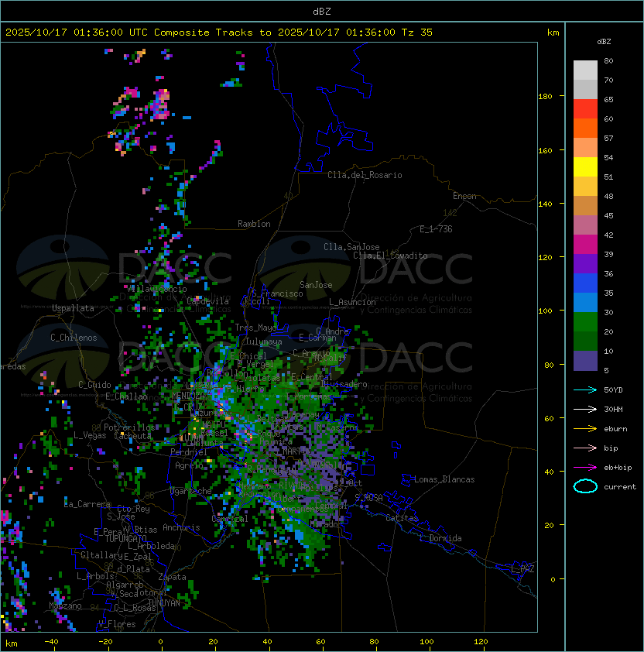The height and width of the screenshot is (652, 644).
Task: Click the 'Uspallata' place label
Action: coord(73,308)
